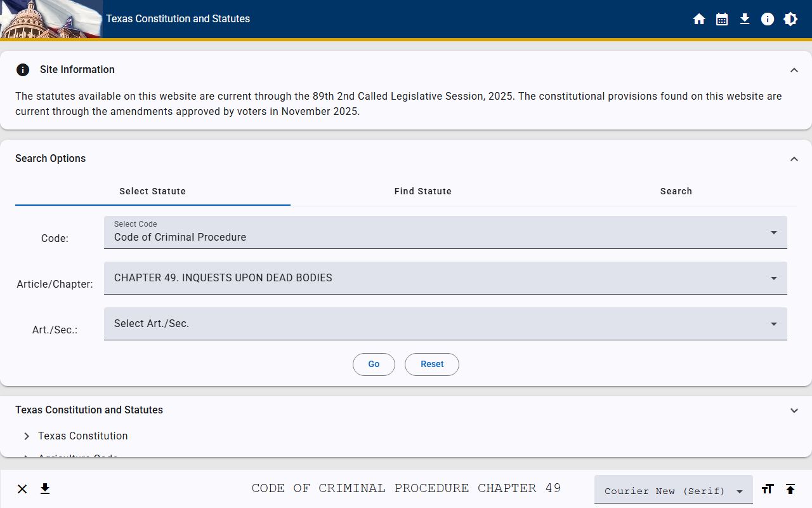Open the Courier New font dropdown
812x508 pixels.
[674, 490]
